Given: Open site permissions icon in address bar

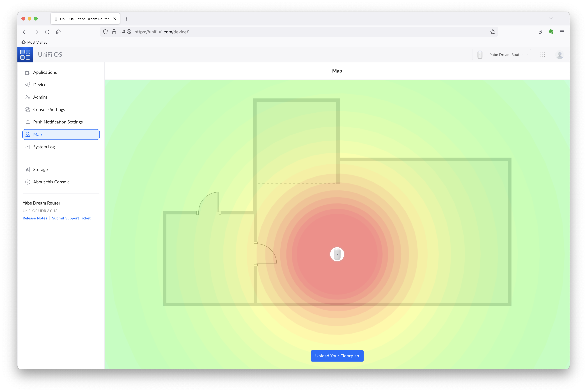Looking at the screenshot, I should point(123,32).
